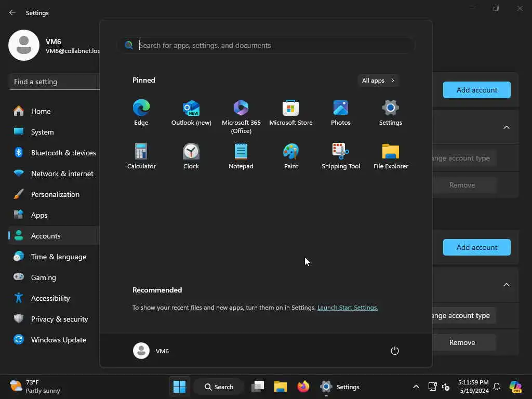Open taskbar Search box
This screenshot has width=532, height=399.
(219, 387)
